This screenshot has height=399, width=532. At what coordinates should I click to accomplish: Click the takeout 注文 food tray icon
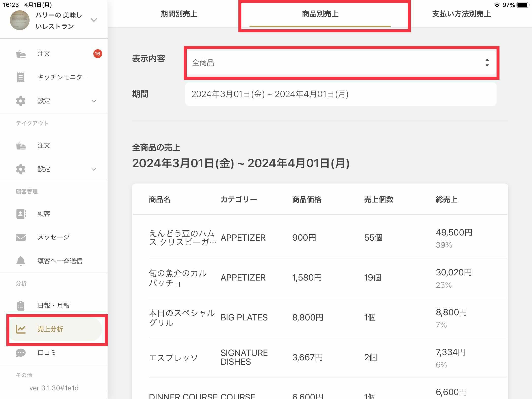(21, 146)
